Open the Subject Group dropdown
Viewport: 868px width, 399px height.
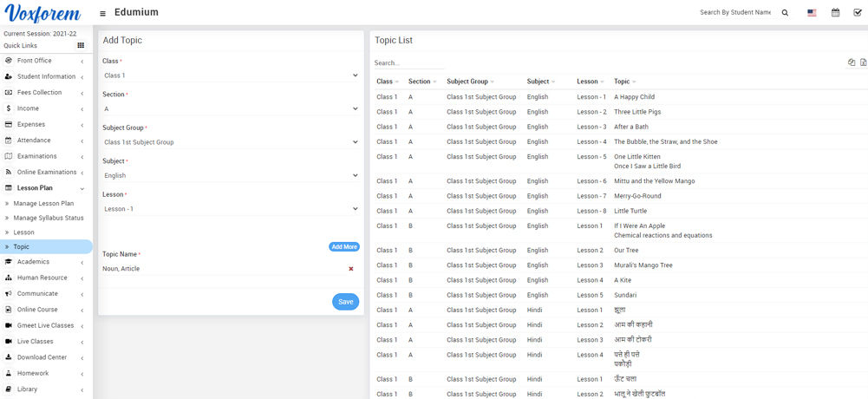230,142
